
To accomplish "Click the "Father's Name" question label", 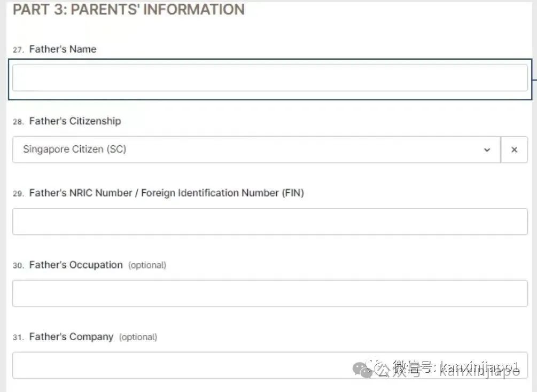I will pos(63,49).
